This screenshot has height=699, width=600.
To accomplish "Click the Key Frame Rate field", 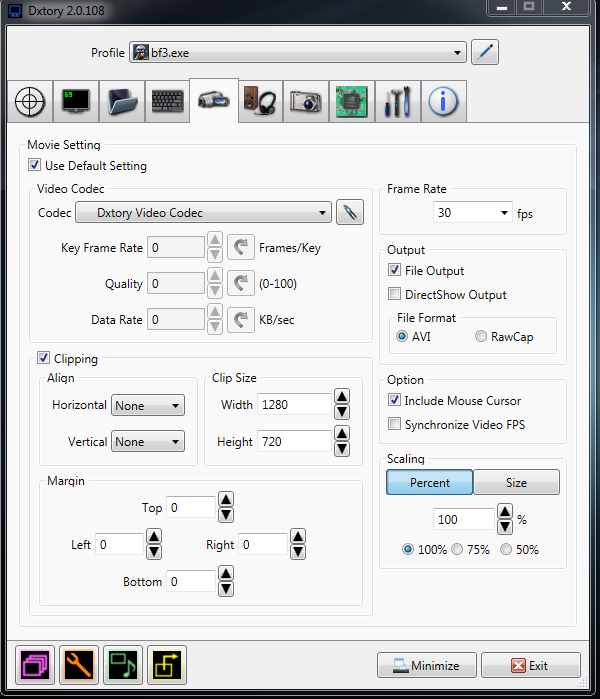I will click(176, 247).
